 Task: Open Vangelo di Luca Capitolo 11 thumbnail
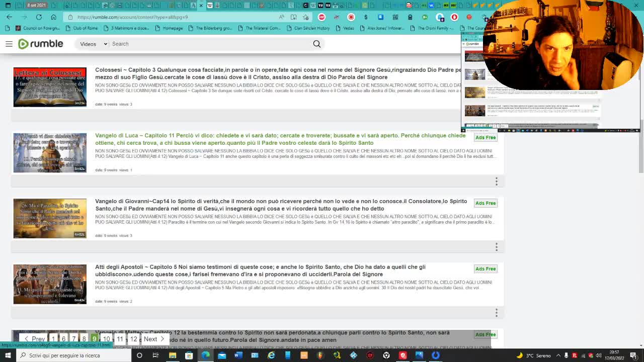tap(50, 153)
